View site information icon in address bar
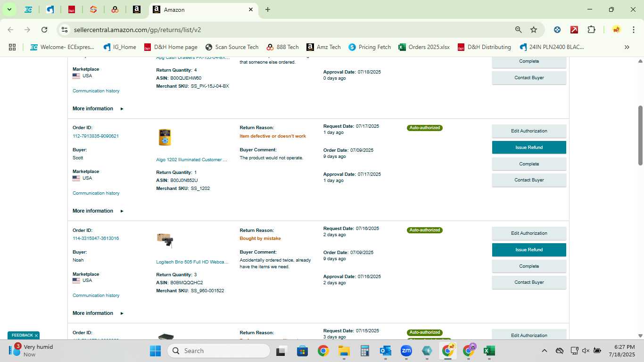The width and height of the screenshot is (644, 362). point(65,30)
